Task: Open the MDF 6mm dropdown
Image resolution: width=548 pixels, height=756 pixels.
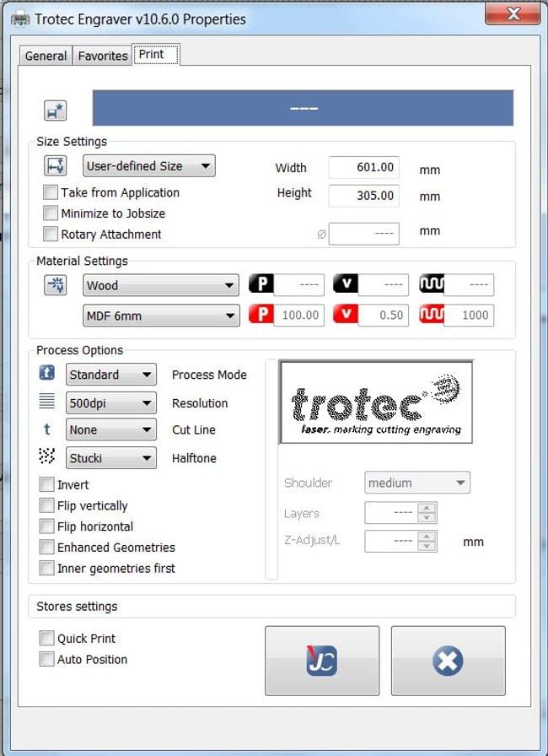Action: [161, 316]
